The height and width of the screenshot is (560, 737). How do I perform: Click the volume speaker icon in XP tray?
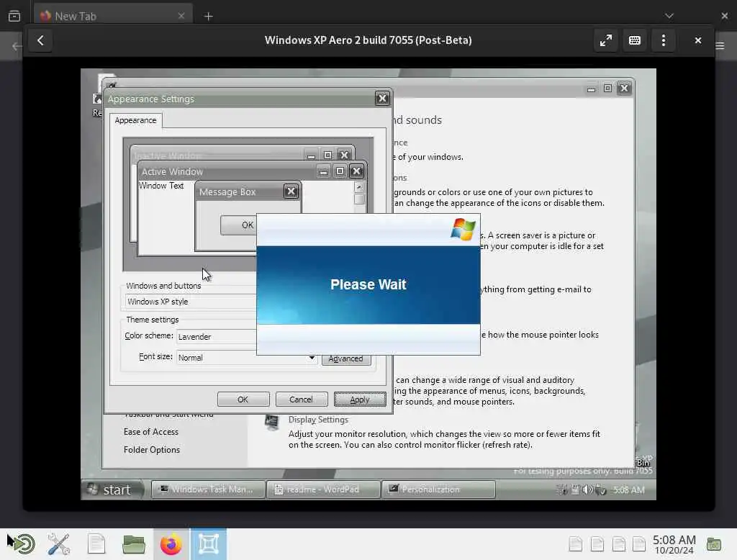pyautogui.click(x=587, y=490)
